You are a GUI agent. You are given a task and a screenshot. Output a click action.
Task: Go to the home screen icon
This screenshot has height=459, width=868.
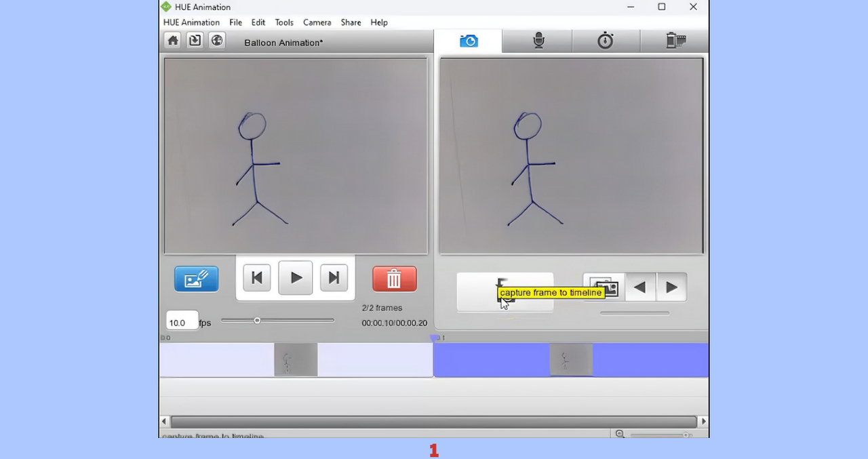(x=173, y=41)
